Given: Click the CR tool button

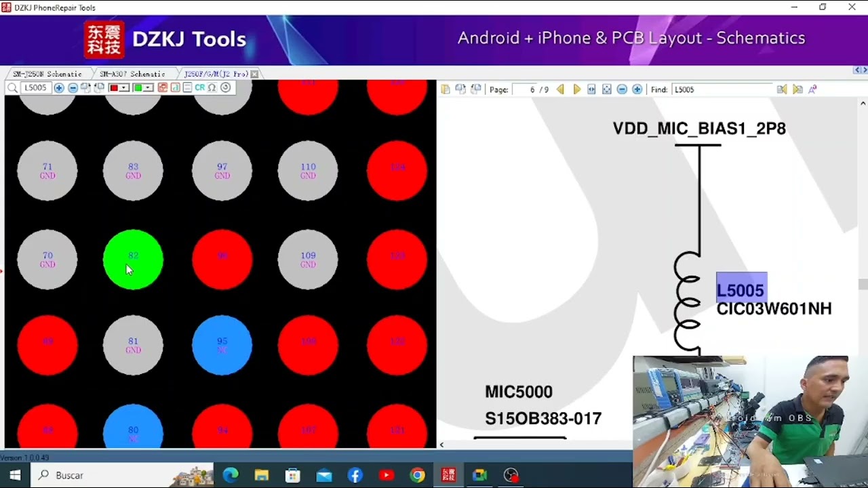Looking at the screenshot, I should click(x=200, y=87).
